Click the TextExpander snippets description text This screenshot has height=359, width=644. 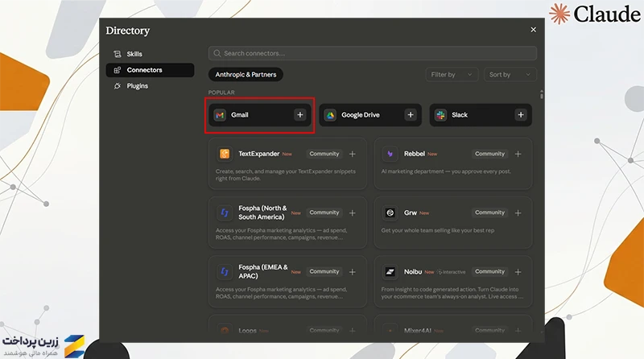pyautogui.click(x=286, y=175)
